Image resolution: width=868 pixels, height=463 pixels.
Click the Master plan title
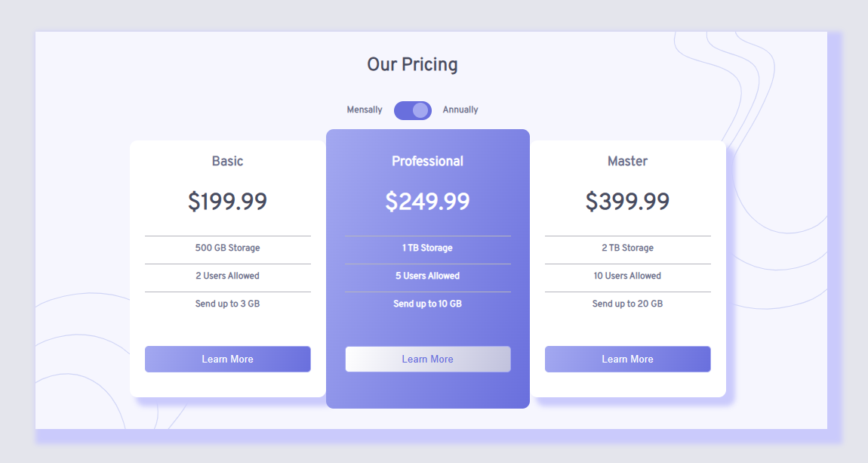point(627,161)
